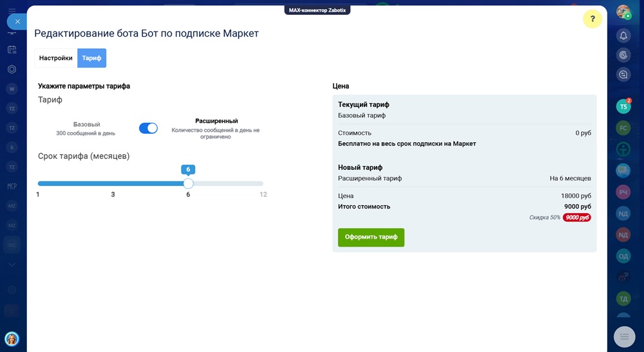Click the '0 руб' cost value
The image size is (644, 352).
point(583,133)
